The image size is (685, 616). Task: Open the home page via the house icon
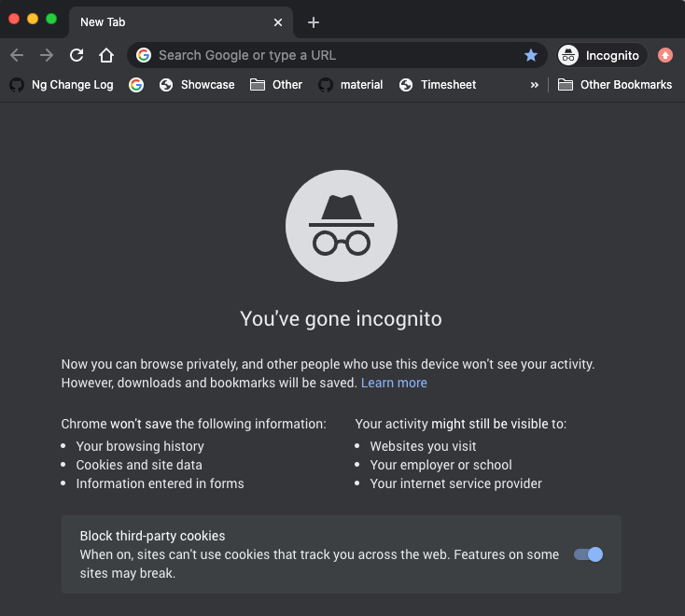tap(106, 55)
